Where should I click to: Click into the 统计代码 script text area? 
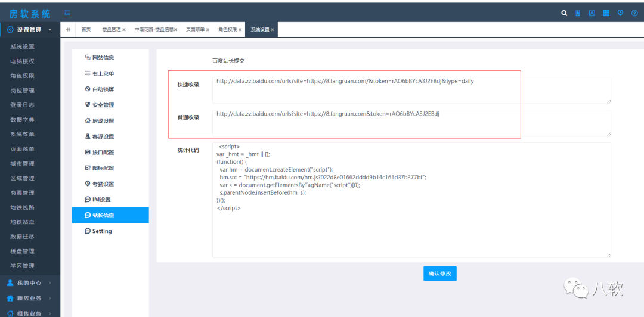411,200
